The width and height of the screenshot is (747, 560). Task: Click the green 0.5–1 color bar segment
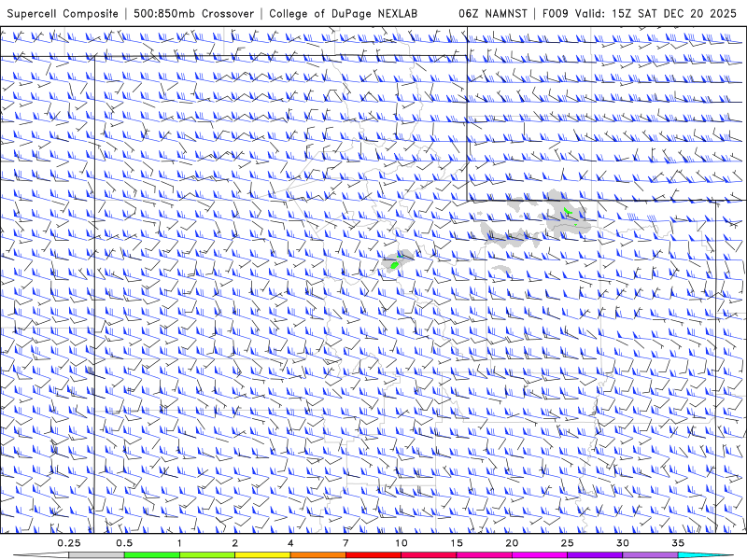(152, 555)
